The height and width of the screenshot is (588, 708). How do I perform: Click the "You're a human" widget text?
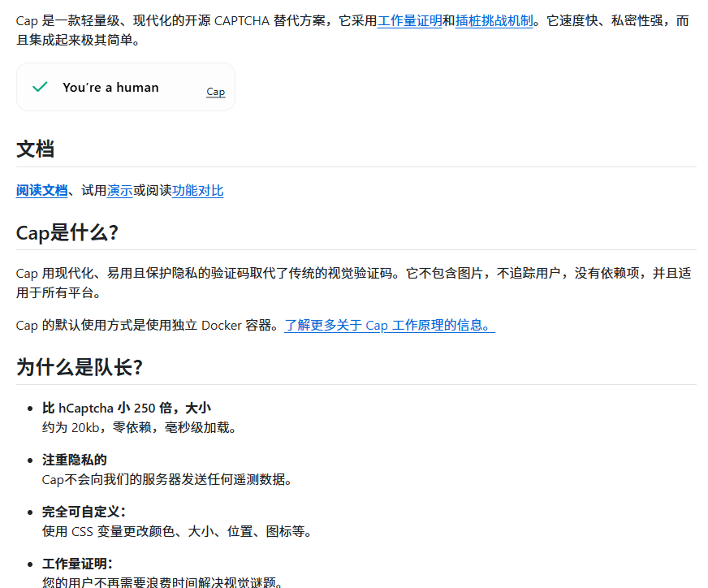coord(110,87)
